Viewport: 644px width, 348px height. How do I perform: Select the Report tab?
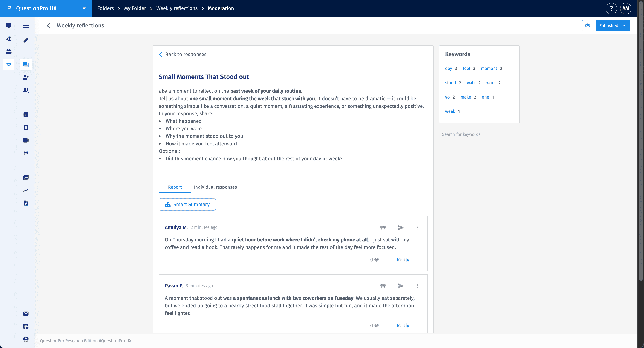[175, 187]
